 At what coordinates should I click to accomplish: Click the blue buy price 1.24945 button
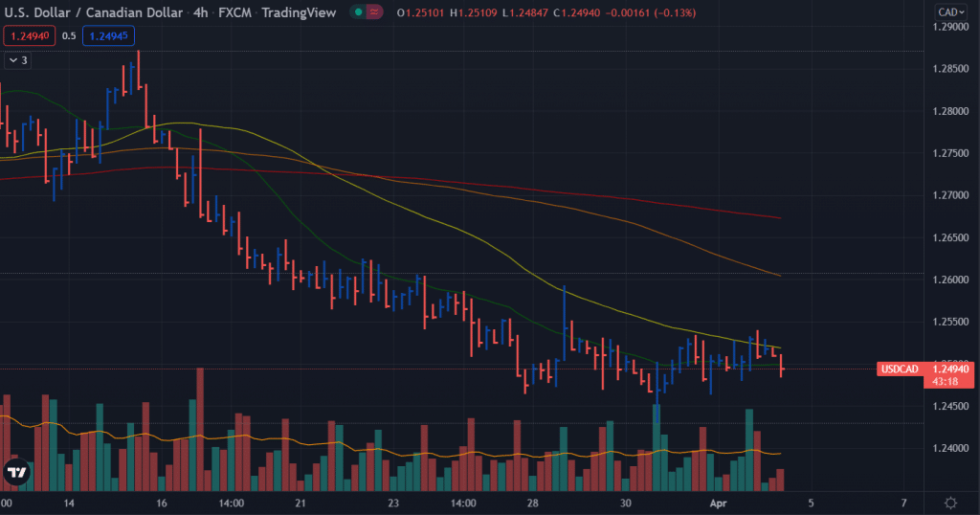(108, 35)
